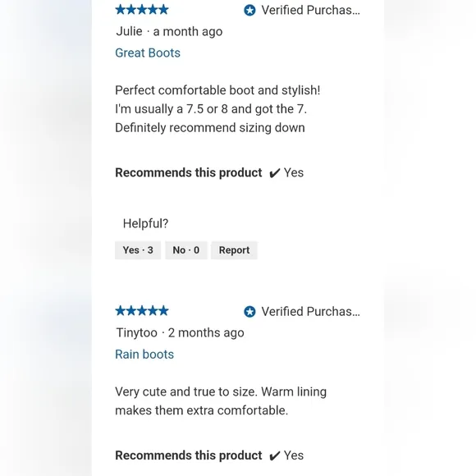Vote No on Julie's review helpfulness
The width and height of the screenshot is (476, 476).
pyautogui.click(x=186, y=250)
